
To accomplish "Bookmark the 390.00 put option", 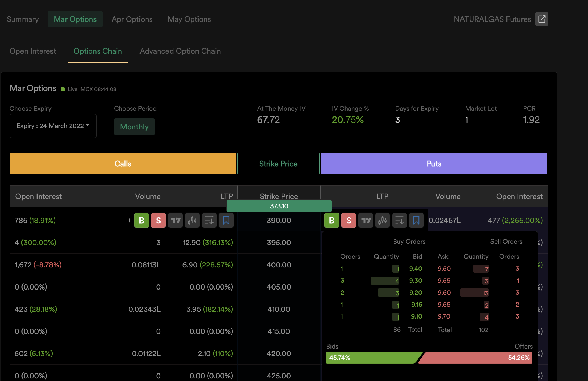I will tap(416, 221).
